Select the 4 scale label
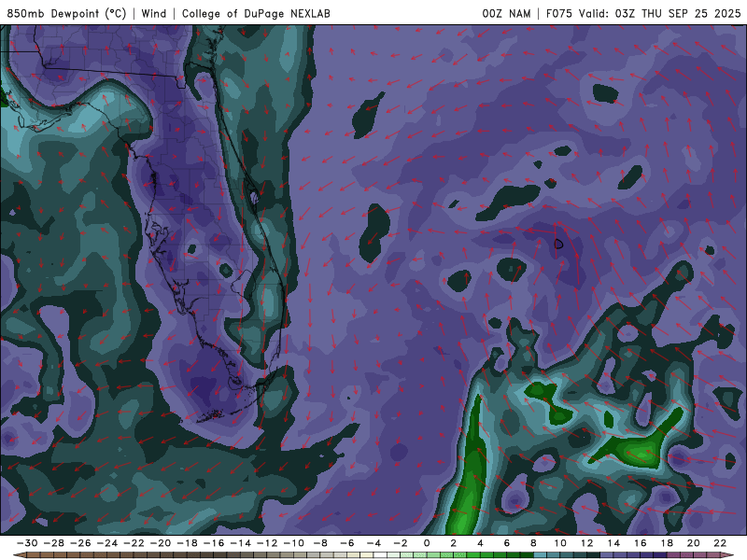Image resolution: width=747 pixels, height=560 pixels. tap(480, 543)
